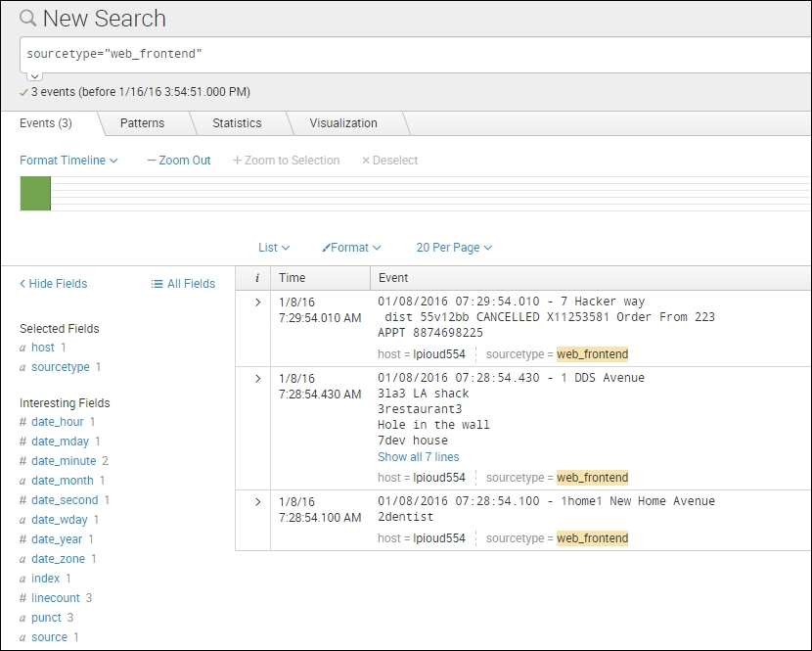Click the i info column header
Screen dimensions: 812x651
pos(257,278)
